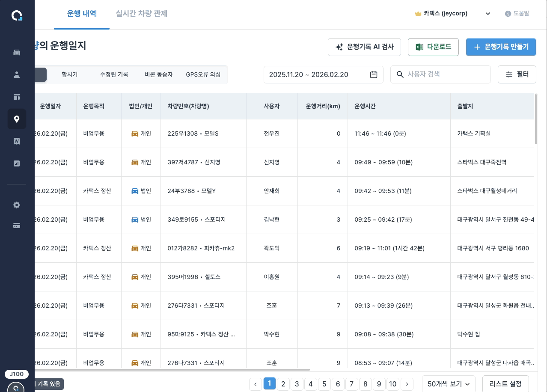Image resolution: width=547 pixels, height=392 pixels.
Task: View statistics via the chart sidebar icon
Action: click(x=16, y=163)
